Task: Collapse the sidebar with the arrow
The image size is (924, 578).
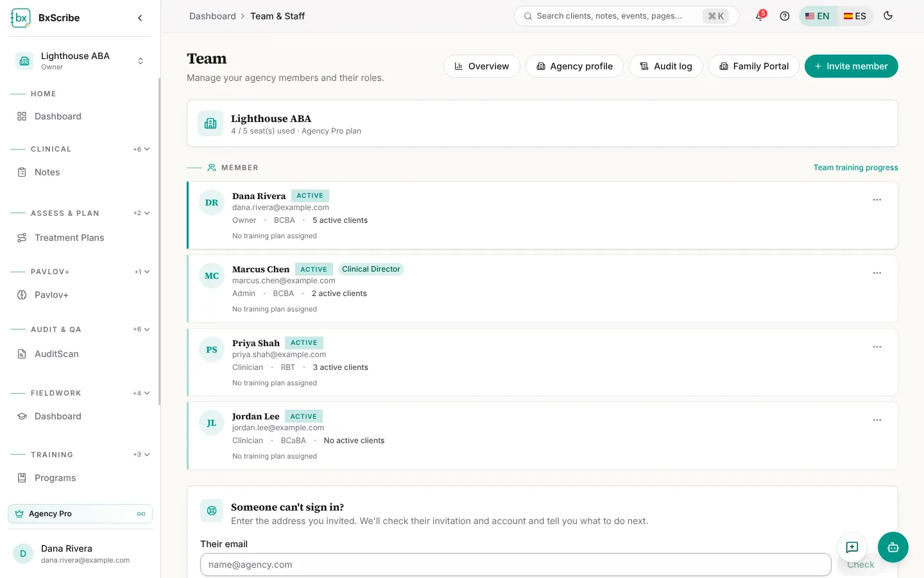Action: click(140, 18)
